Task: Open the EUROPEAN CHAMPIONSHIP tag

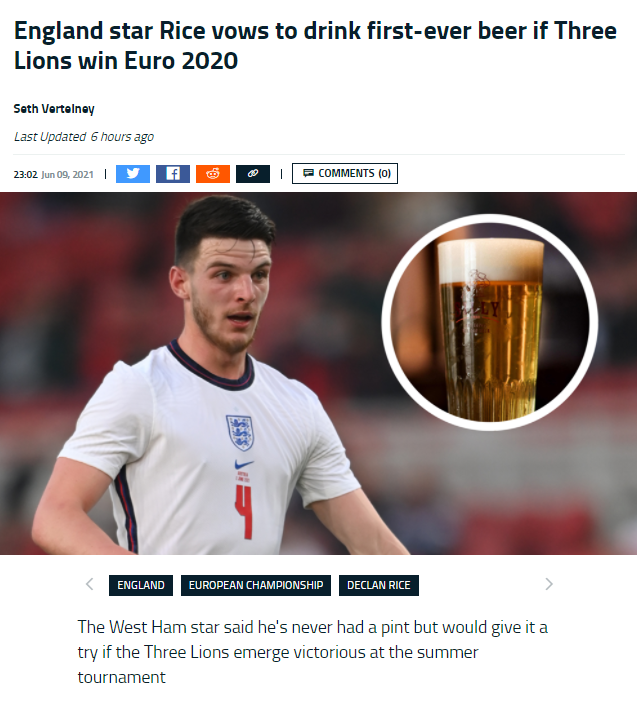Action: [256, 585]
